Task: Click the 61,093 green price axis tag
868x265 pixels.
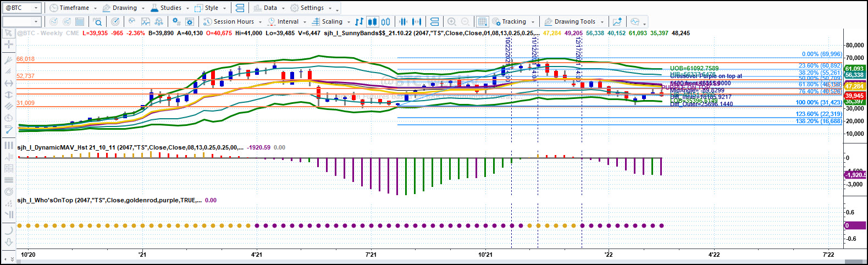Action: pyautogui.click(x=854, y=69)
